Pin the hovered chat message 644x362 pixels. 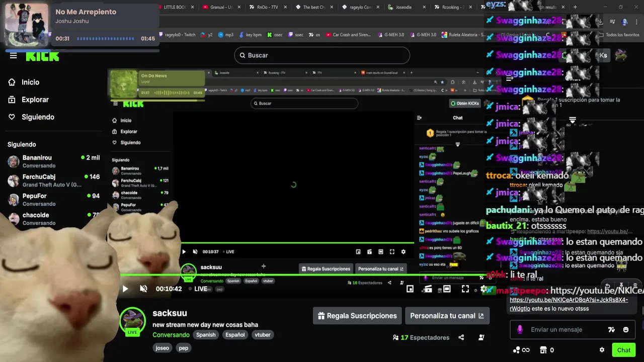[621, 286]
